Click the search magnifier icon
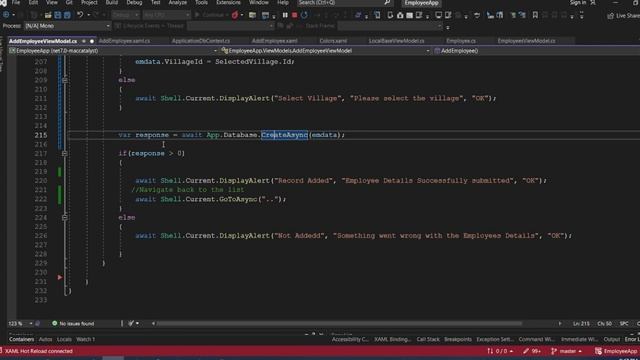This screenshot has height=360, width=640. pyautogui.click(x=387, y=3)
